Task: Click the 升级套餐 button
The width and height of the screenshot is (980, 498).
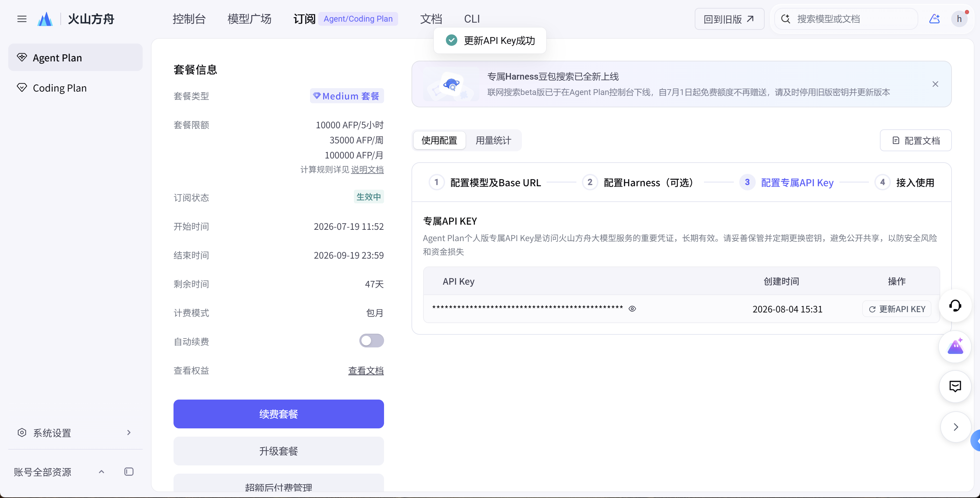Action: point(278,451)
